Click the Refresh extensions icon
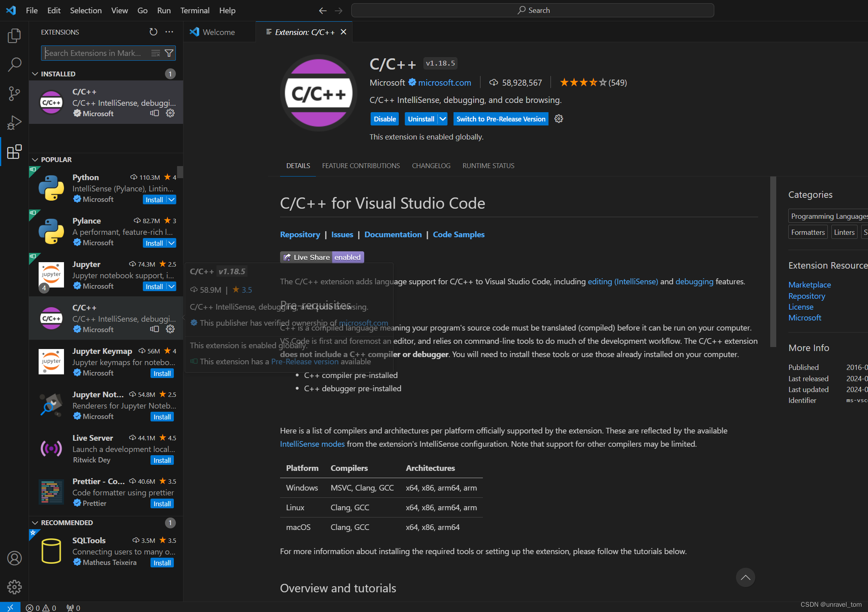 153,32
